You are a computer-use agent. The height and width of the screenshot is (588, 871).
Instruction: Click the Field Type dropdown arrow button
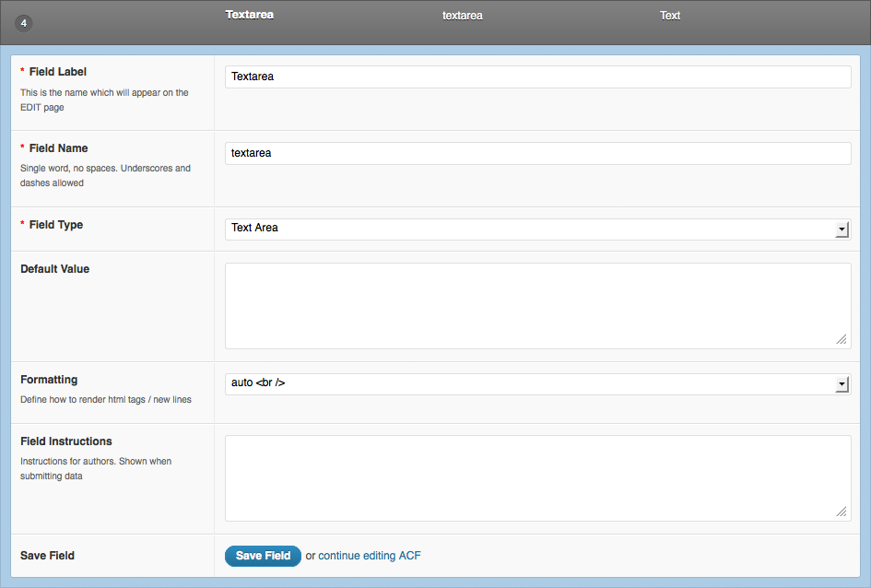tap(842, 229)
